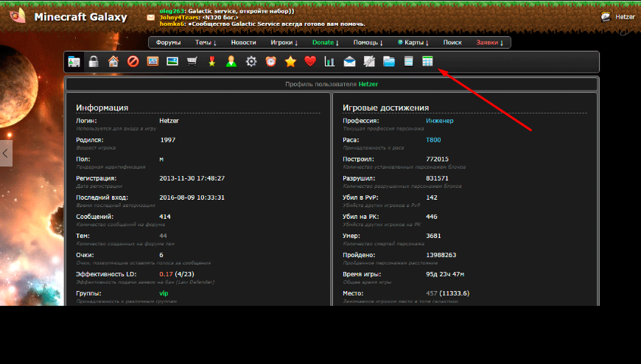Click last login value 2016-08-09 10:33:31
641x364 pixels.
pos(192,197)
